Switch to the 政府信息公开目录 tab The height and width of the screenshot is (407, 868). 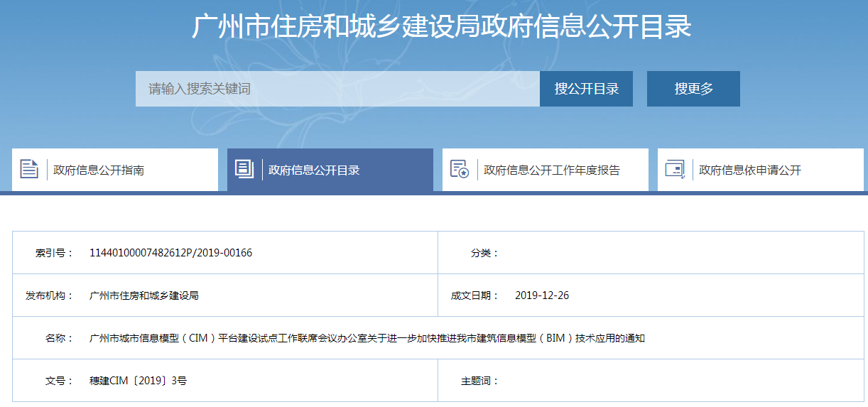click(x=314, y=170)
